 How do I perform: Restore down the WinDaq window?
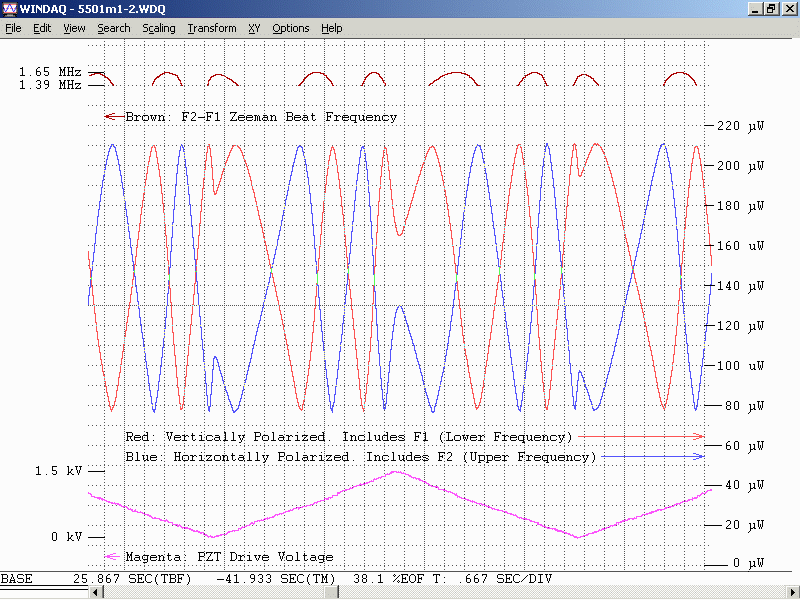pyautogui.click(x=770, y=9)
